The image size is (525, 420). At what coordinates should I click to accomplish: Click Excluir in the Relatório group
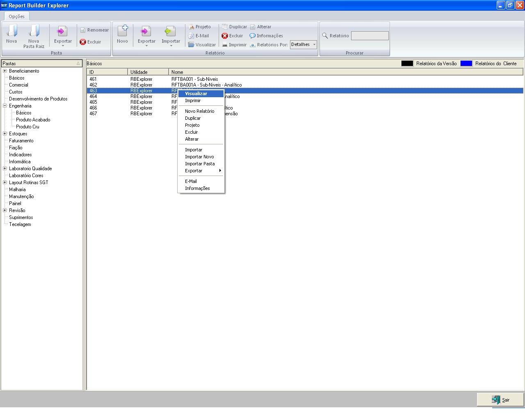pyautogui.click(x=232, y=36)
